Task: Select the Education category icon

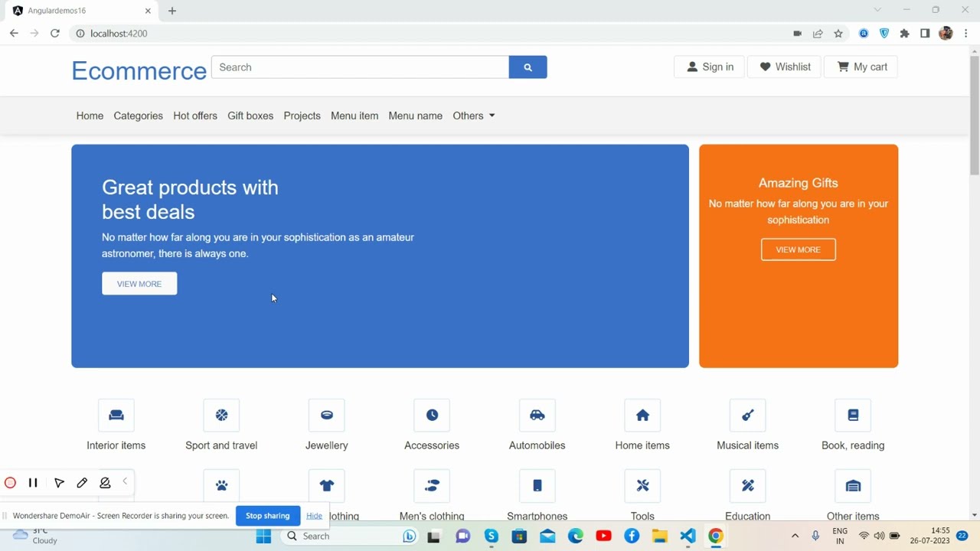Action: click(748, 486)
